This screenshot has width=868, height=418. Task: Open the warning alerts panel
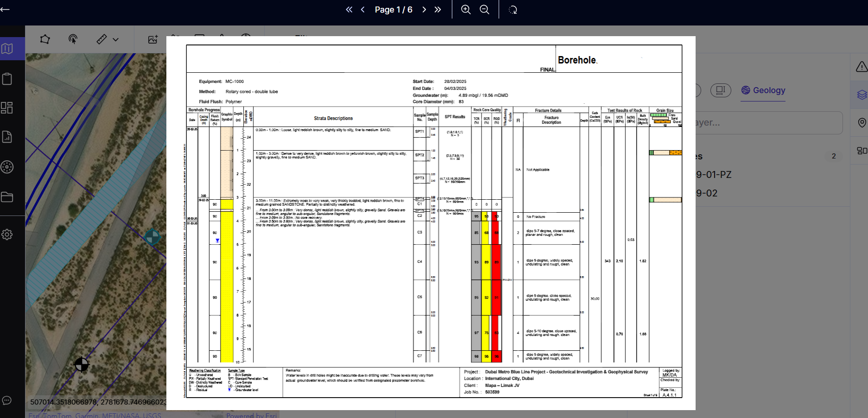pyautogui.click(x=861, y=67)
